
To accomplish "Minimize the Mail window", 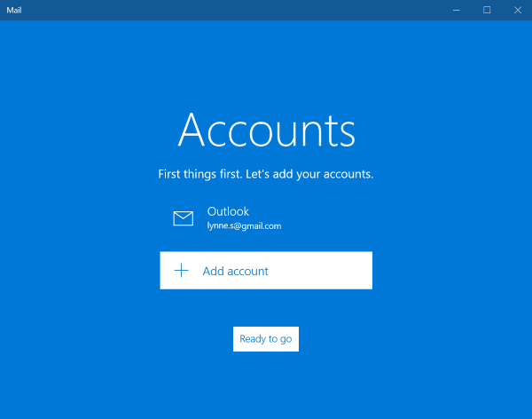I will pyautogui.click(x=457, y=10).
